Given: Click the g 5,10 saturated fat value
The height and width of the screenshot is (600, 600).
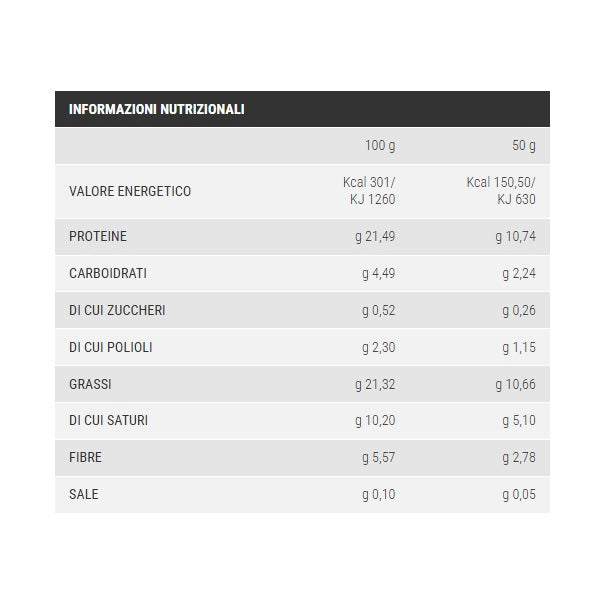Looking at the screenshot, I should pyautogui.click(x=519, y=420).
